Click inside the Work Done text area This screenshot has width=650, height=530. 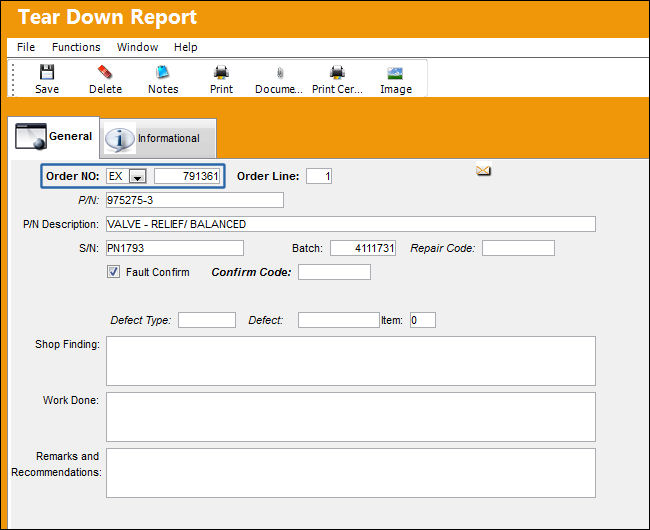tap(351, 417)
